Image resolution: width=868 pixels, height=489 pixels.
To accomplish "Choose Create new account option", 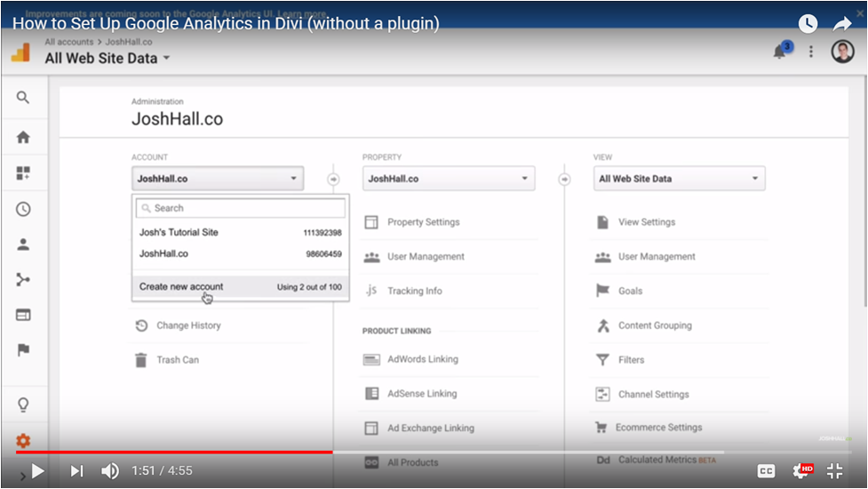I will click(181, 287).
